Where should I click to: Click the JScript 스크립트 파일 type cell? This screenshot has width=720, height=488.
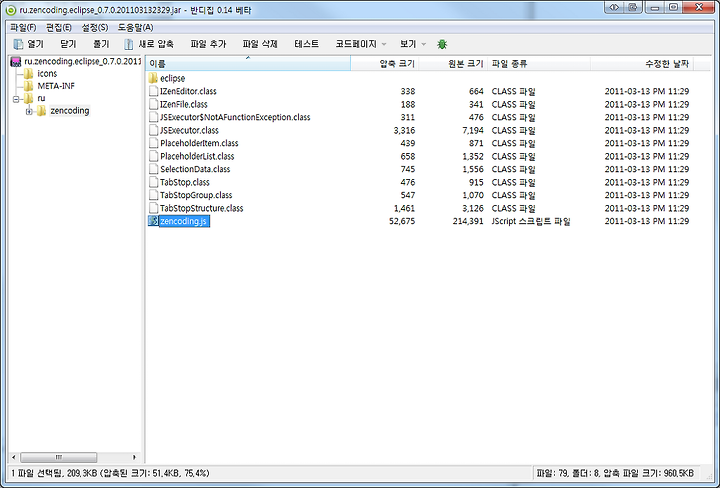tap(531, 221)
